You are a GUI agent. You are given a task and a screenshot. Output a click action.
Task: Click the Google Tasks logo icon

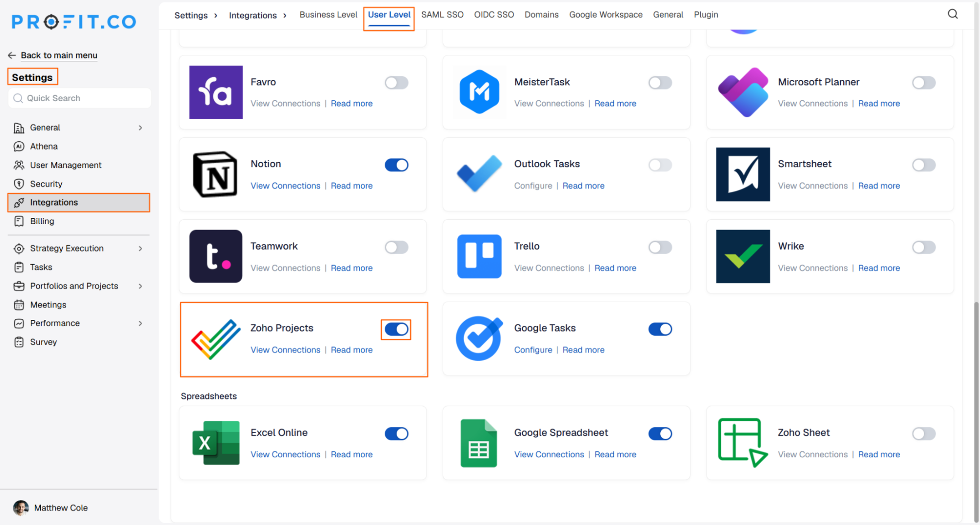pyautogui.click(x=479, y=338)
